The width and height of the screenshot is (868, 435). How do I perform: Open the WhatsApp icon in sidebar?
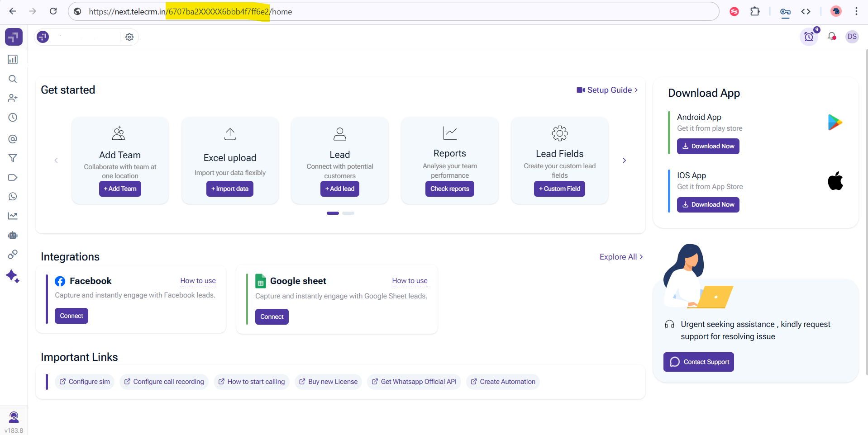point(13,197)
